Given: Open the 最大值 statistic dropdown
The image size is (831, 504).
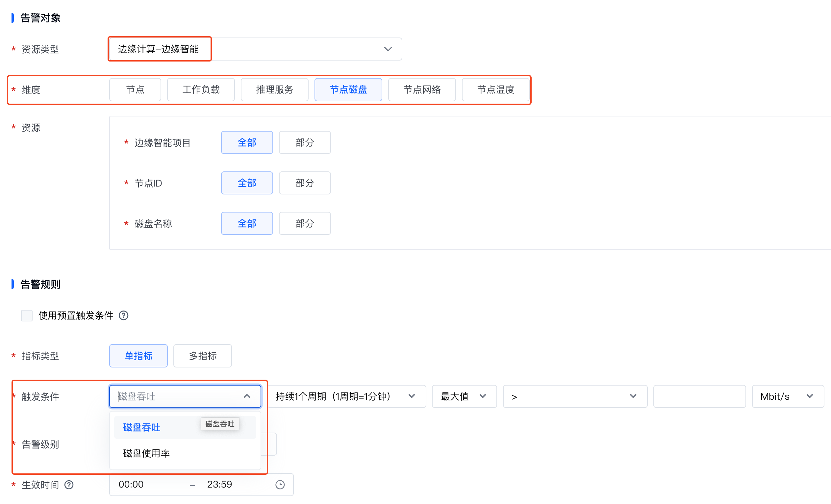Looking at the screenshot, I should (x=464, y=396).
